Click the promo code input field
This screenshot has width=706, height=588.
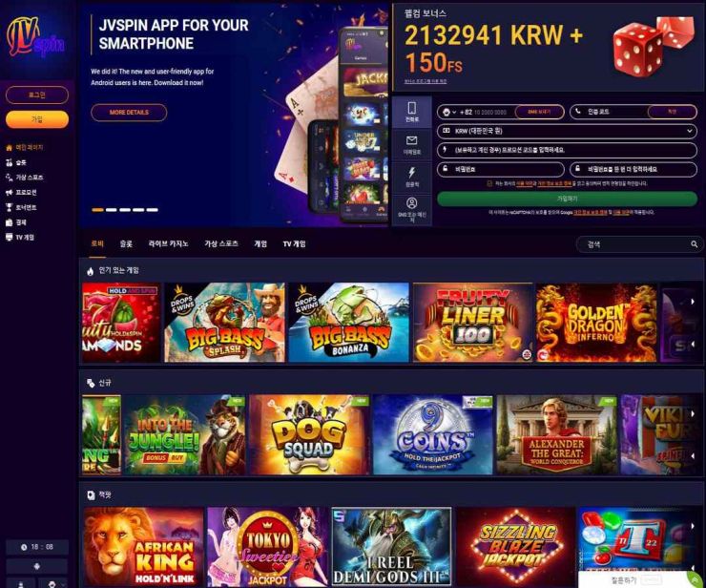pos(567,150)
